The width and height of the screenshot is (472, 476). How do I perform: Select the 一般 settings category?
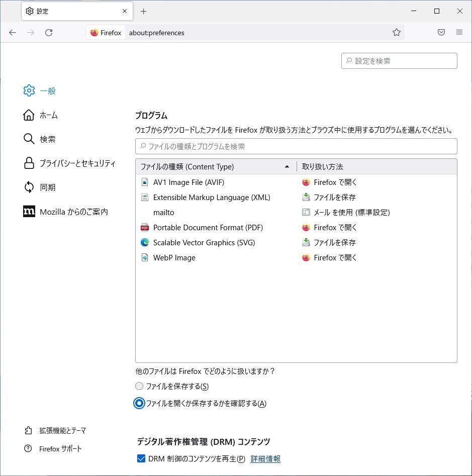click(40, 91)
